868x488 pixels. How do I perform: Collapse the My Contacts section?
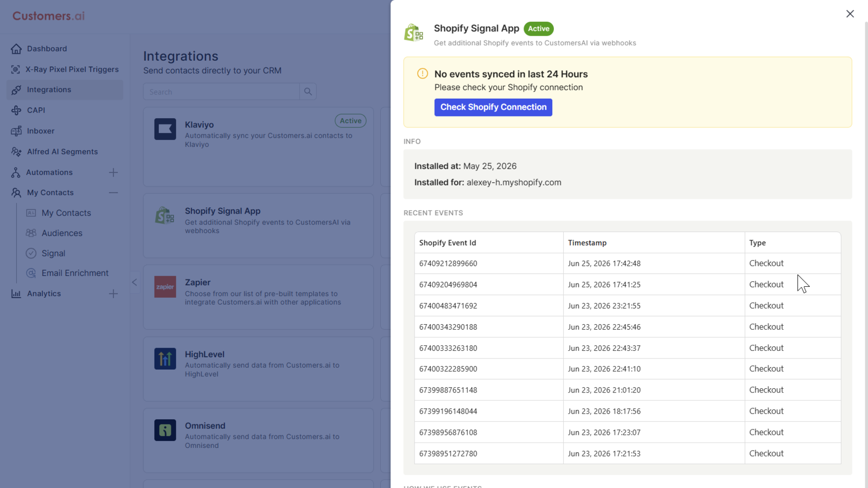pos(113,192)
